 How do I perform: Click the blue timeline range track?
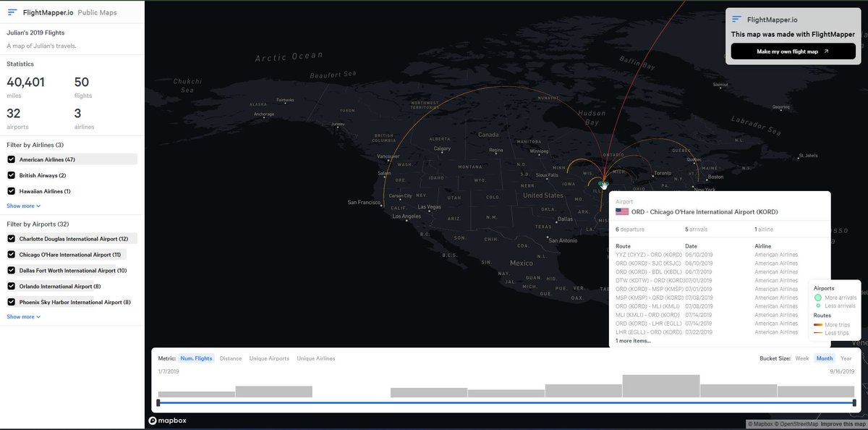click(x=506, y=402)
